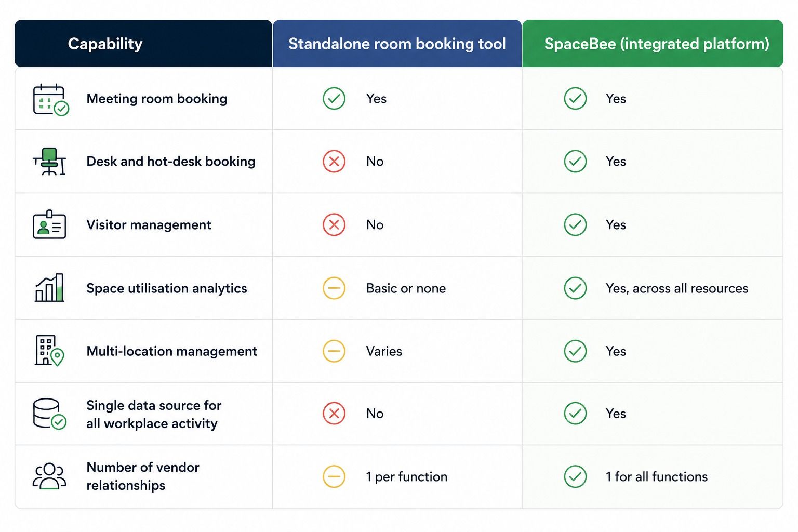Image resolution: width=798 pixels, height=532 pixels.
Task: Click the red cross in Visitor management row
Action: tap(334, 224)
